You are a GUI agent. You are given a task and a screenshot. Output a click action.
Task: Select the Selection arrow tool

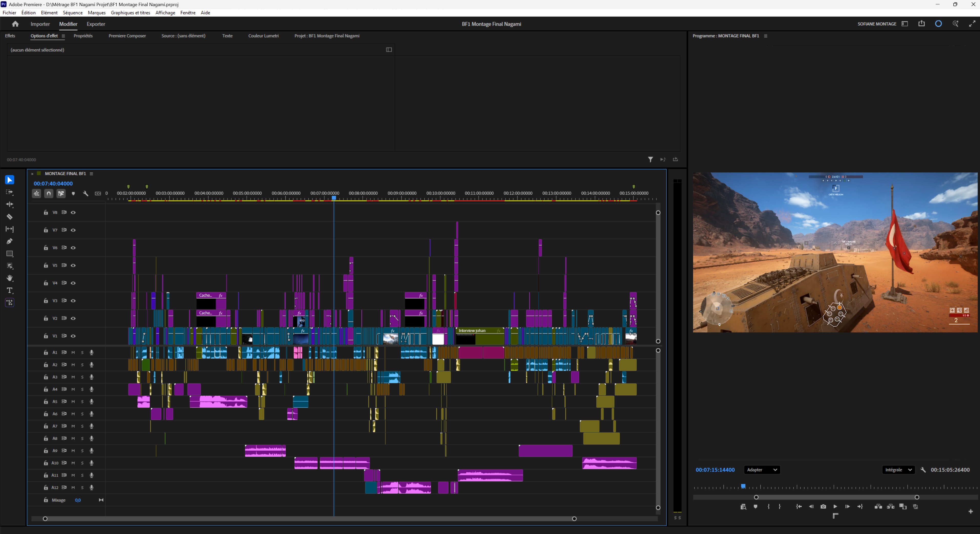9,180
